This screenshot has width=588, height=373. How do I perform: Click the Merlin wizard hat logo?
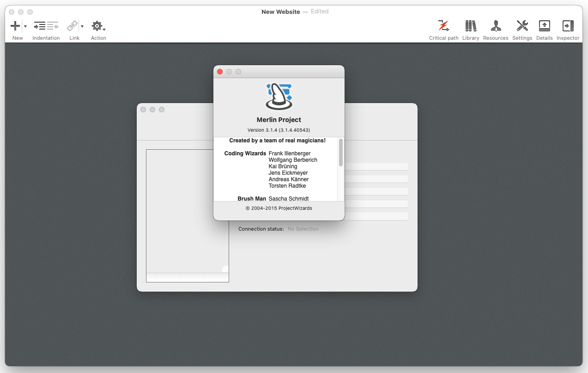click(279, 96)
